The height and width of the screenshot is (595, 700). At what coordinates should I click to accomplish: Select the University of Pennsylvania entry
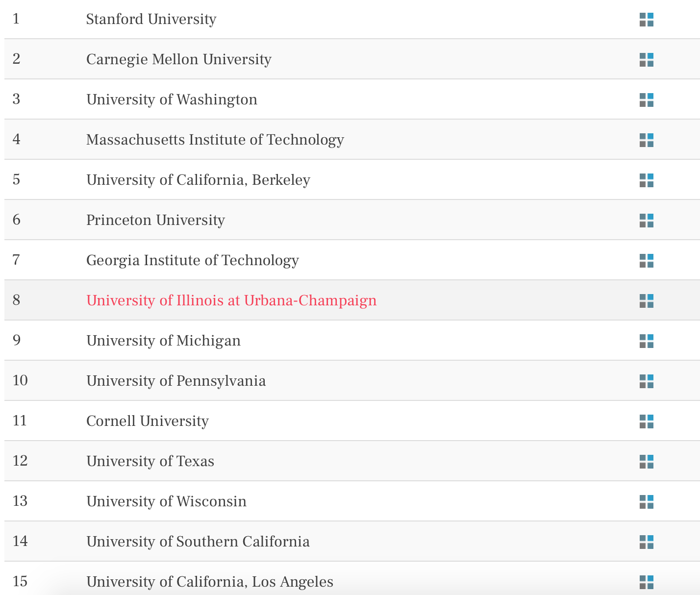[176, 381]
